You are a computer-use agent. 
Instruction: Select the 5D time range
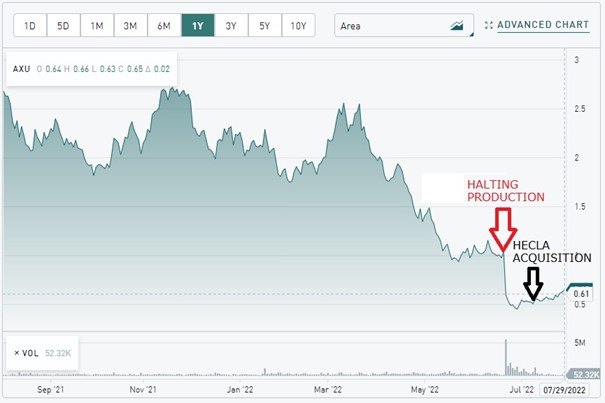click(63, 25)
